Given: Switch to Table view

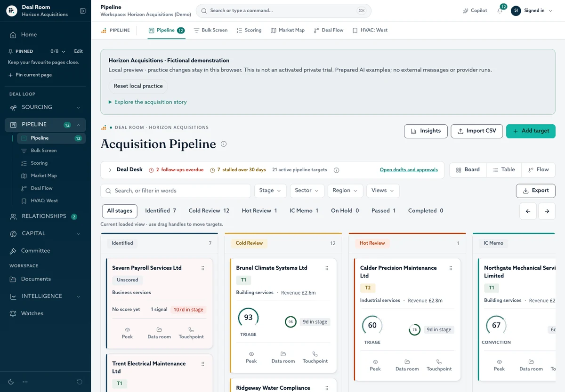Looking at the screenshot, I should [x=504, y=170].
